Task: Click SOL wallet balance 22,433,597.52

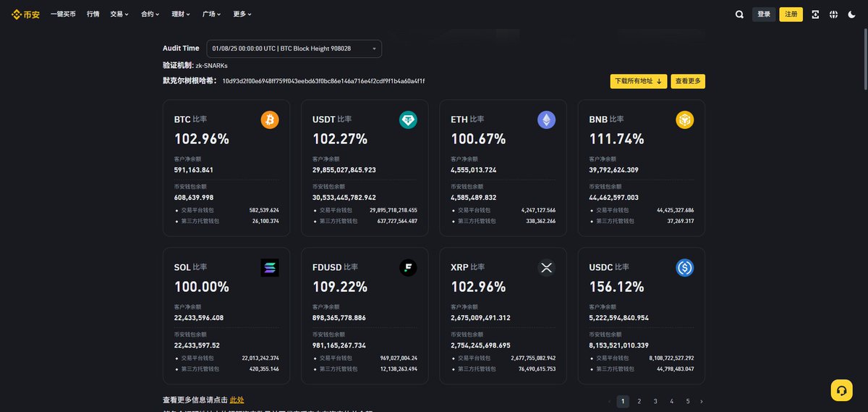Action: coord(197,345)
